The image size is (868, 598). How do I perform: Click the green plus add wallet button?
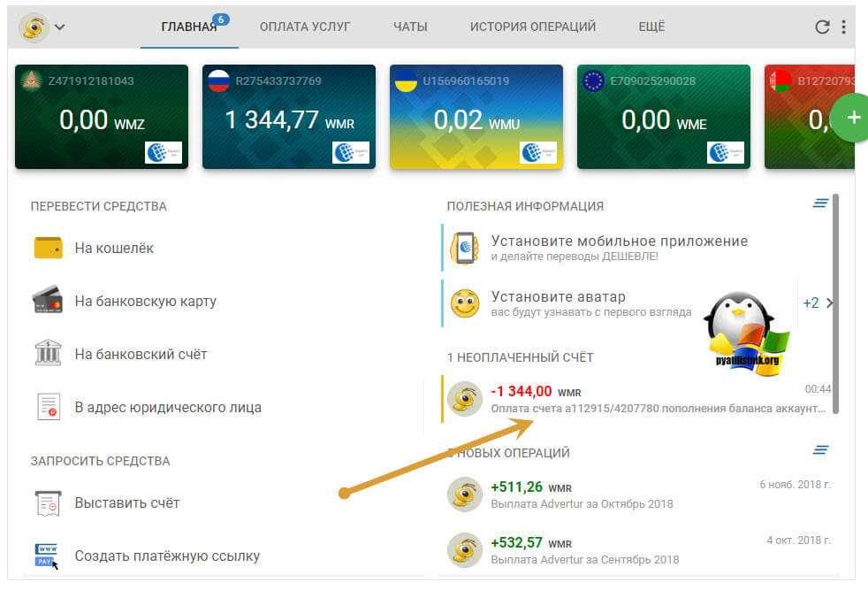852,118
